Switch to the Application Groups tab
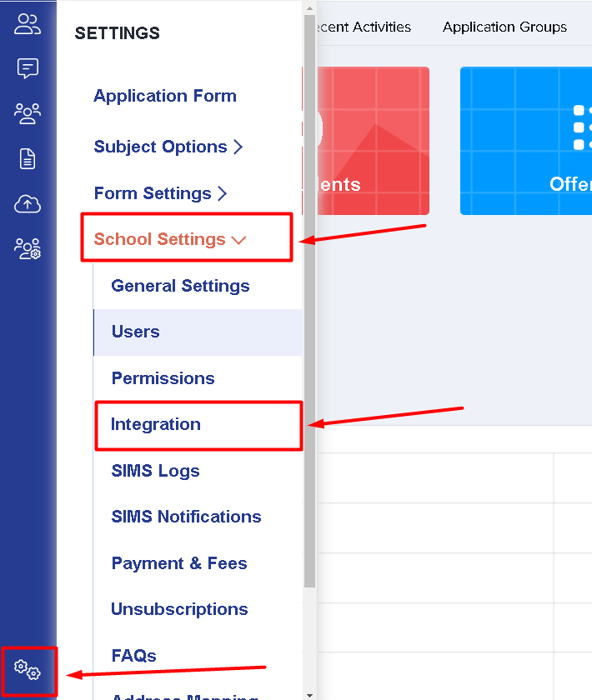 504,27
